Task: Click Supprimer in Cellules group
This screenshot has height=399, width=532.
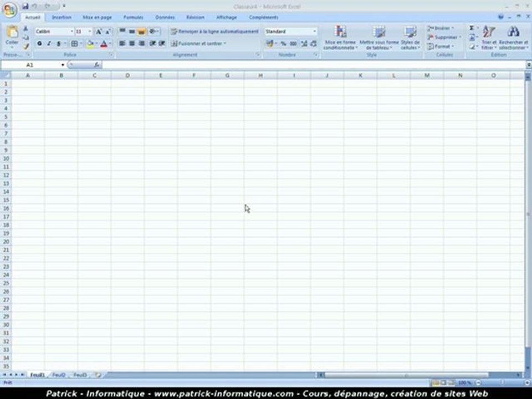Action: [x=444, y=37]
